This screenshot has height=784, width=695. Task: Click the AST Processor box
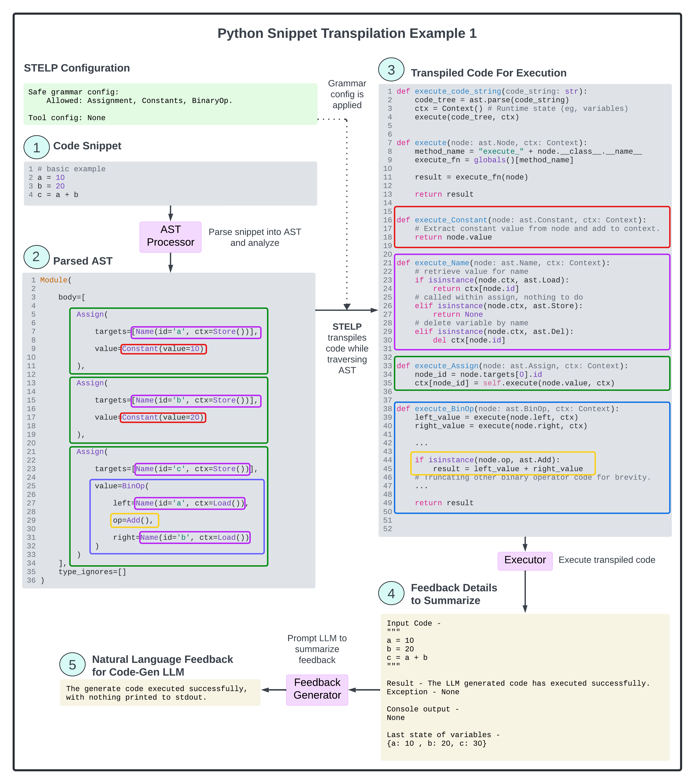(x=170, y=236)
